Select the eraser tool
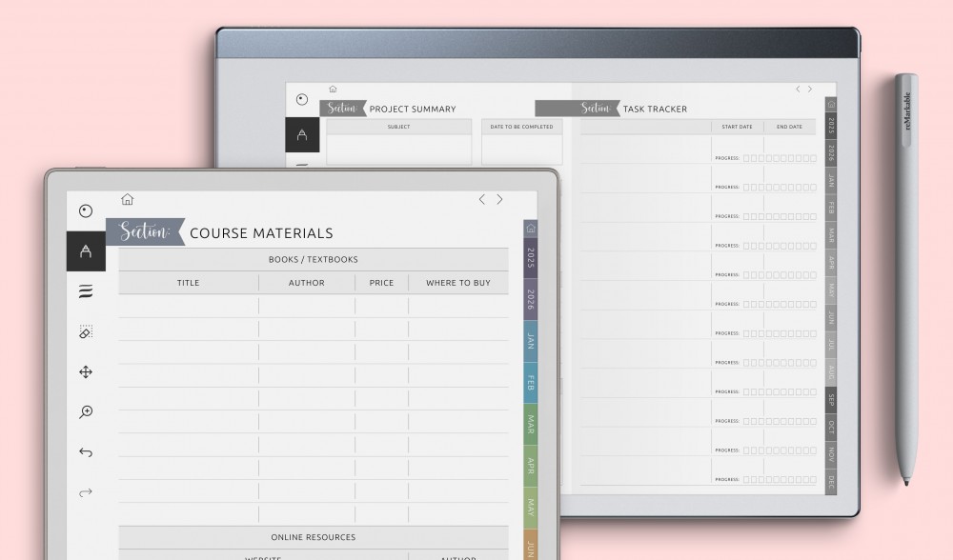953x560 pixels. [85, 331]
